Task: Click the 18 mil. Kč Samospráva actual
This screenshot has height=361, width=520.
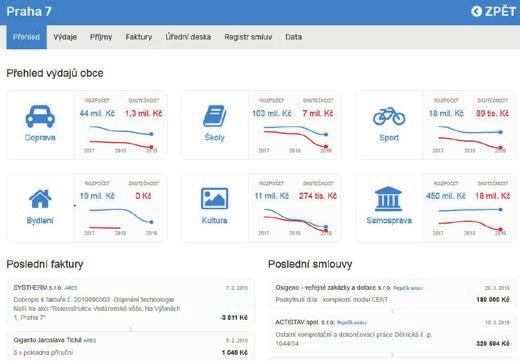Action: 492,196
